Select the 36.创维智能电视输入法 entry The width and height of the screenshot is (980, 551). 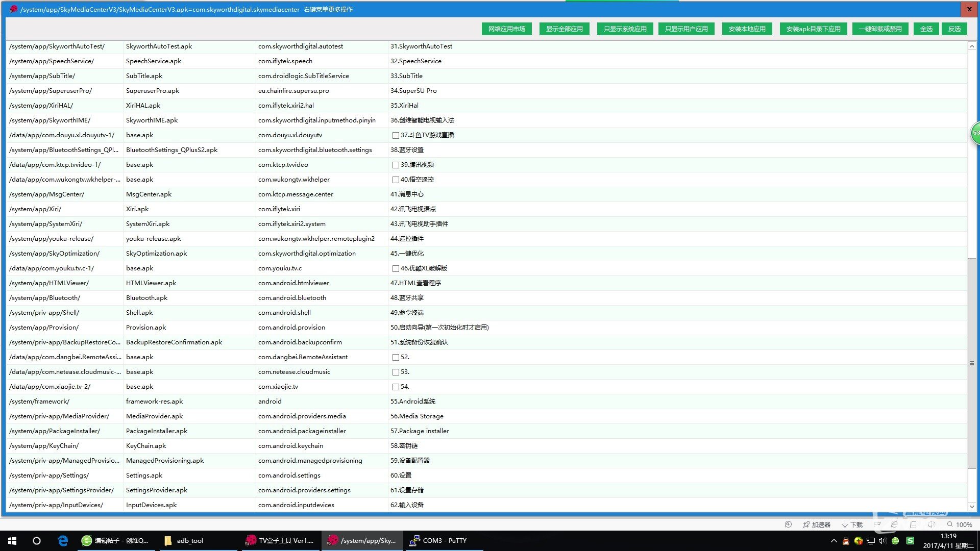[x=422, y=120]
